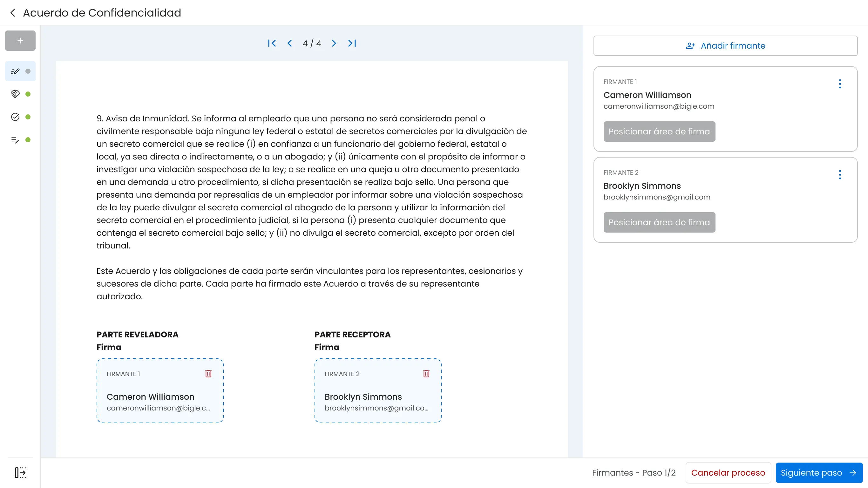
Task: Click the PARTE RECEPTORA heading
Action: [x=352, y=335]
